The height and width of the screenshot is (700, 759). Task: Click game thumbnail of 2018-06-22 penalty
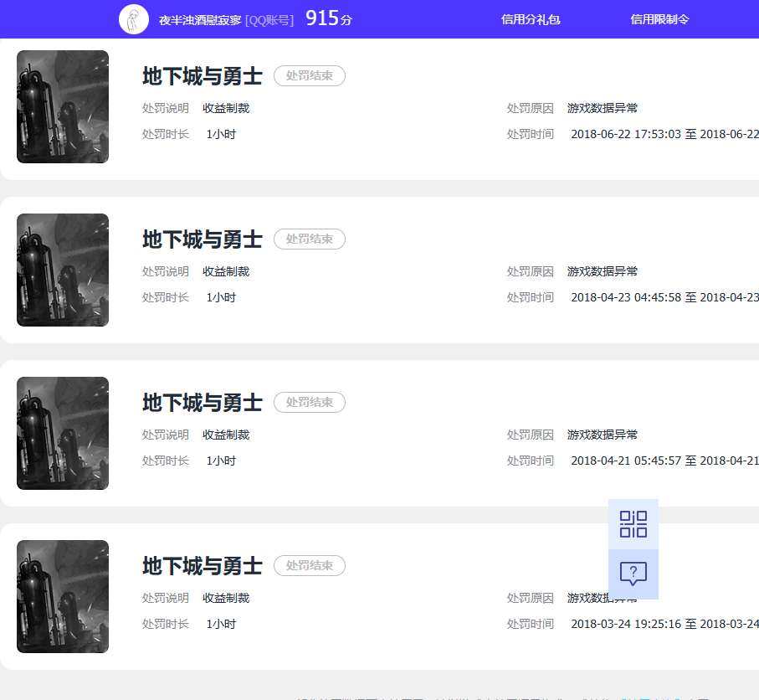63,106
